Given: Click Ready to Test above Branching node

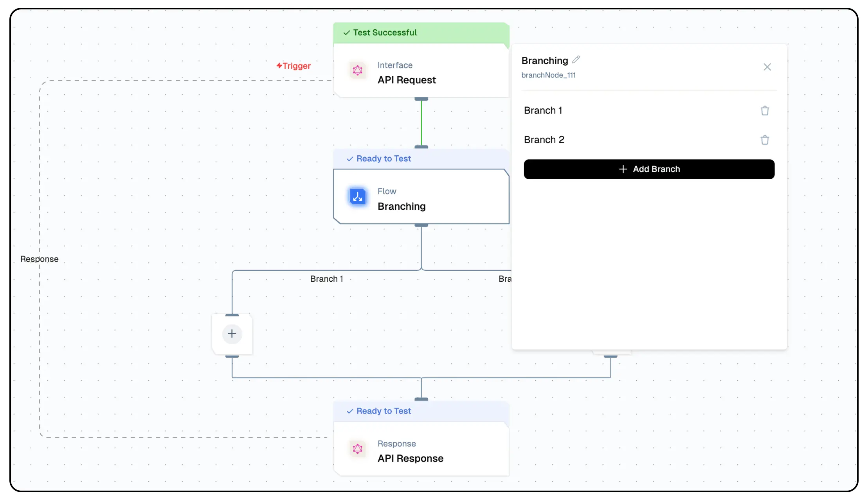Looking at the screenshot, I should 384,159.
